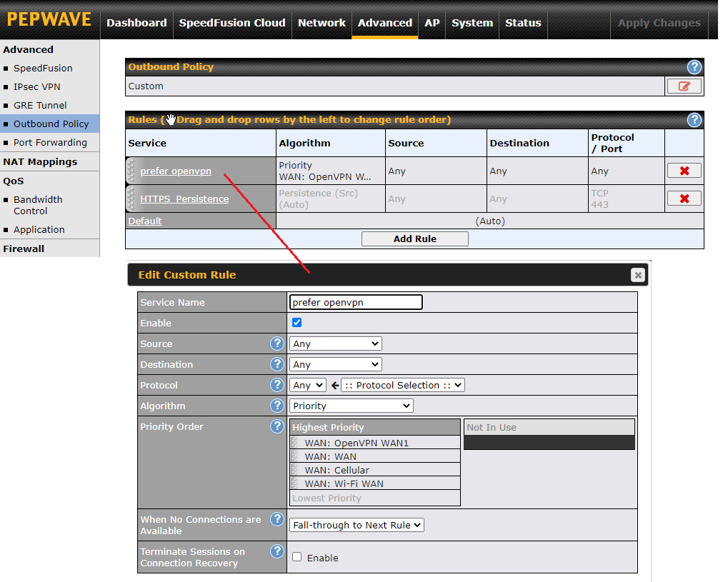The image size is (728, 582).
Task: Open help for the Outbound Policy section
Action: (x=694, y=67)
